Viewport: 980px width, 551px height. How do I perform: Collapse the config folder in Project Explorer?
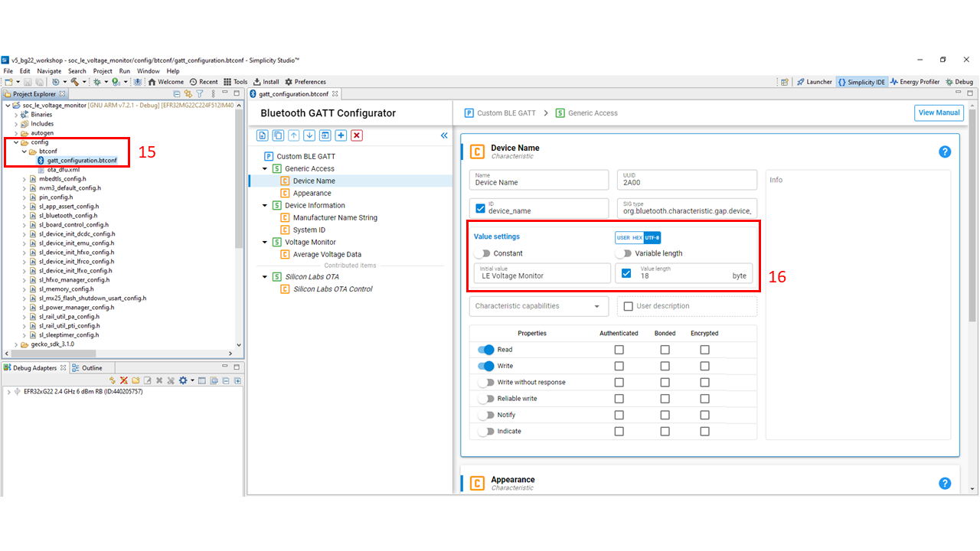[16, 142]
